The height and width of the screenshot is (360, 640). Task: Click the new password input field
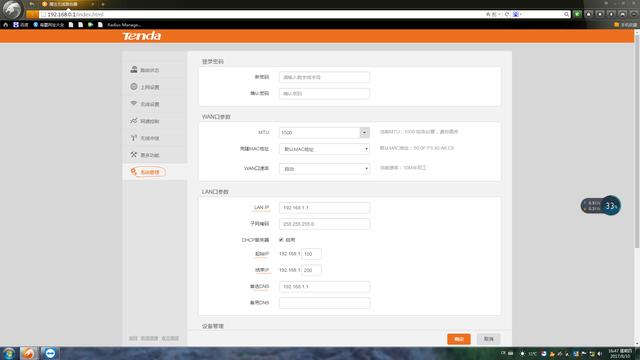324,77
